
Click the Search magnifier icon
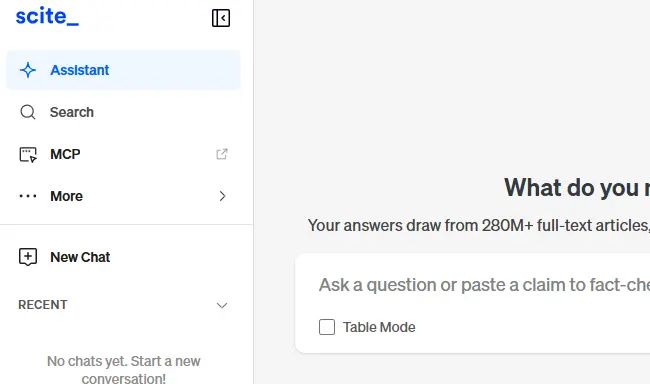point(28,112)
